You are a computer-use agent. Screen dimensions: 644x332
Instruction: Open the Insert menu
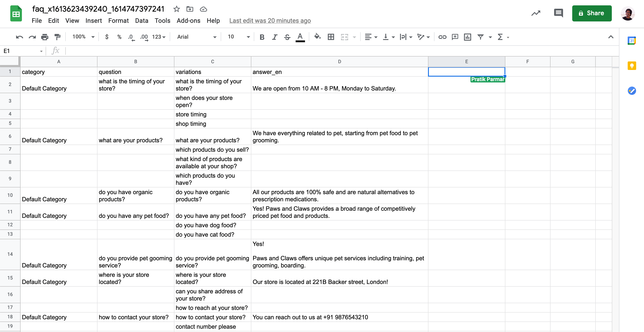pyautogui.click(x=93, y=21)
